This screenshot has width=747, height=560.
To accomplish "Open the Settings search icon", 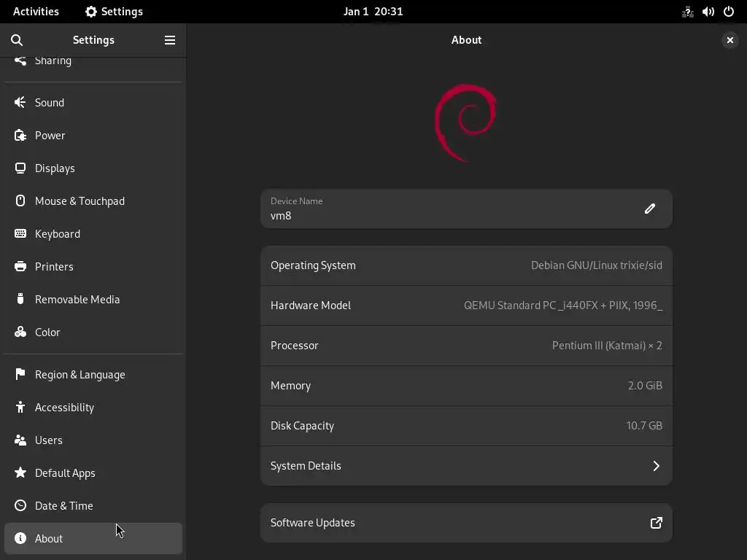I will (x=17, y=40).
